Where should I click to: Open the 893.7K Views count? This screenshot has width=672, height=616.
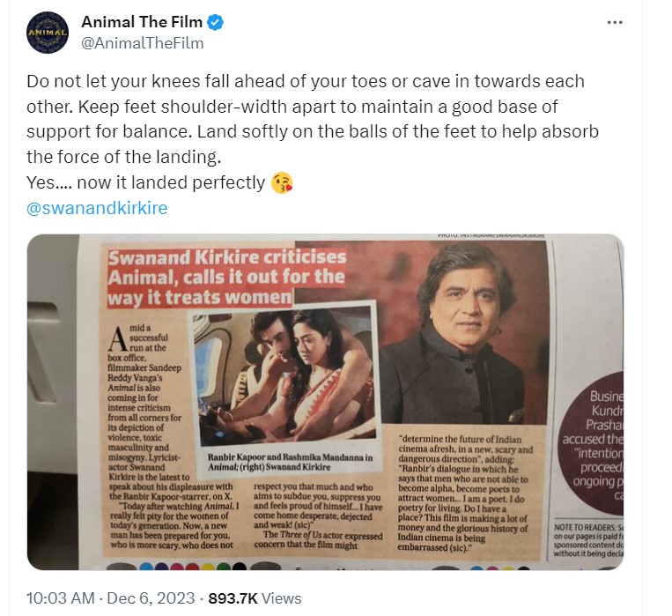coord(255,597)
